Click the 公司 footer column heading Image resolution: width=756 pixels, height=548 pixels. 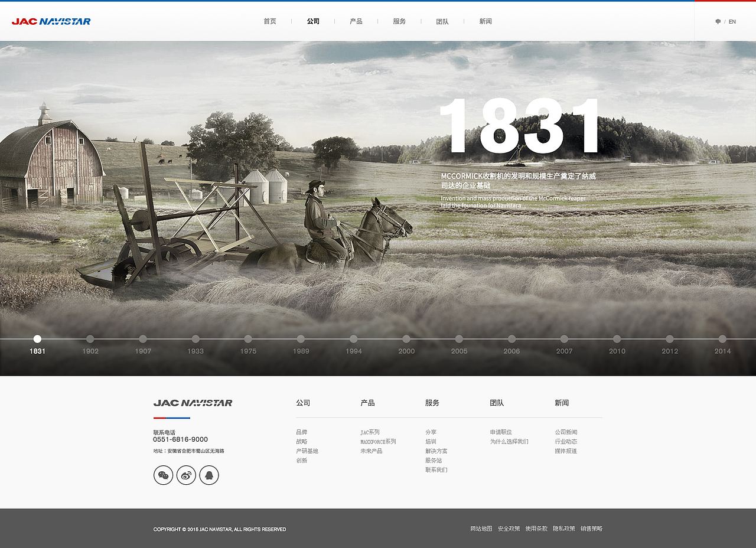(303, 403)
